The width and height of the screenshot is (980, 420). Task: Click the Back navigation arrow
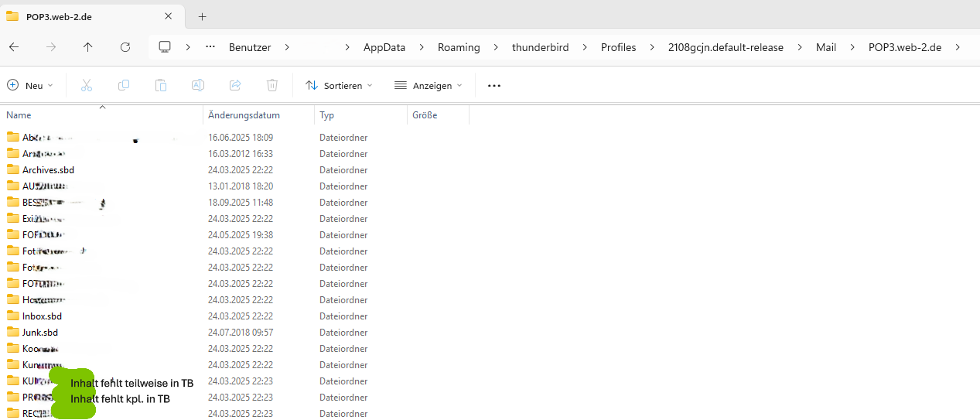pos(14,47)
